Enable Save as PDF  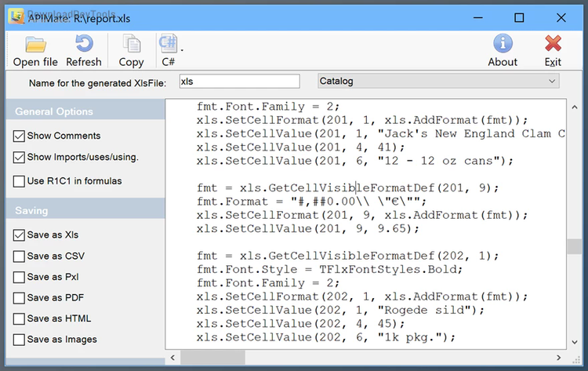19,298
